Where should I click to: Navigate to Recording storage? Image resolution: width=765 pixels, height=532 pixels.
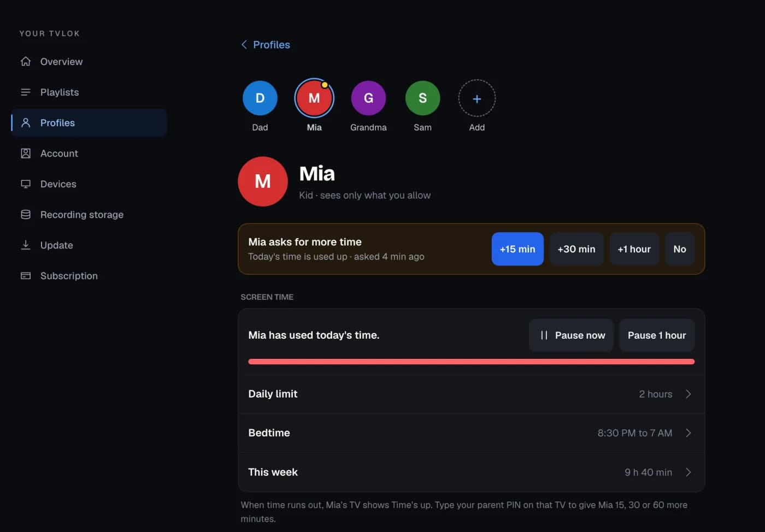click(89, 214)
